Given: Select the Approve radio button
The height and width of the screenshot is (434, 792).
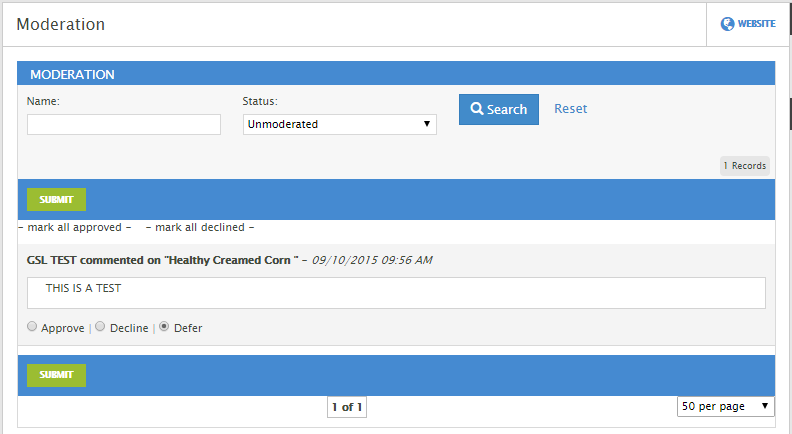Looking at the screenshot, I should pos(32,326).
